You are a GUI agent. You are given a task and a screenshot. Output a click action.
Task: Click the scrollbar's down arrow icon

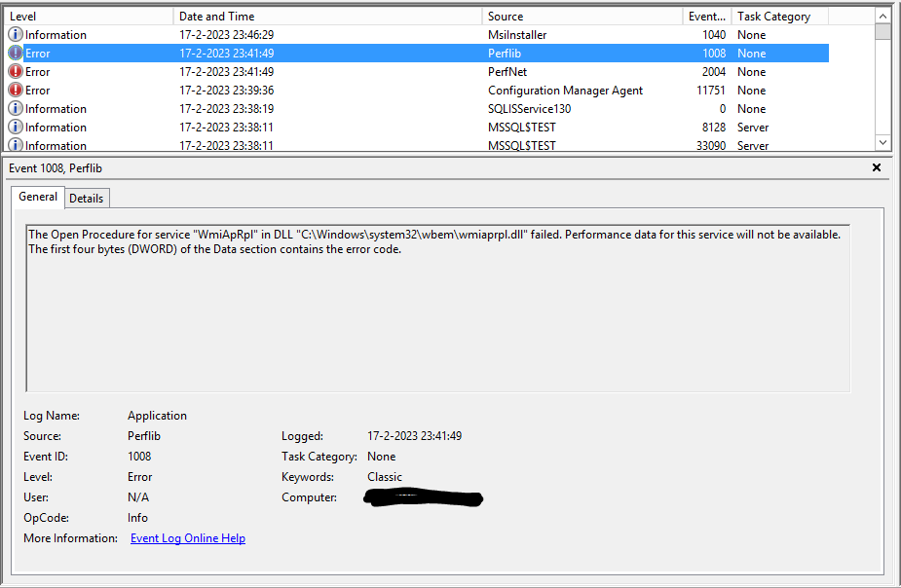884,141
